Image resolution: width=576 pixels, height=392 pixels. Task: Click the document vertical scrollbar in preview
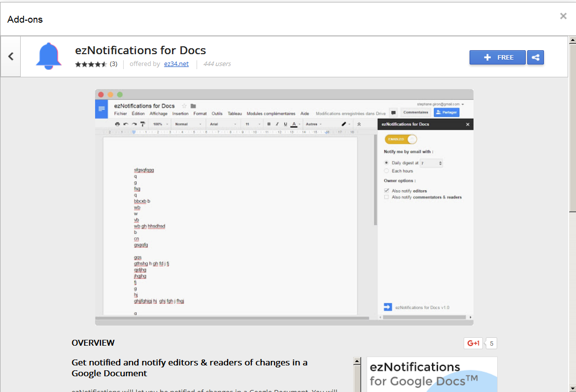375,180
